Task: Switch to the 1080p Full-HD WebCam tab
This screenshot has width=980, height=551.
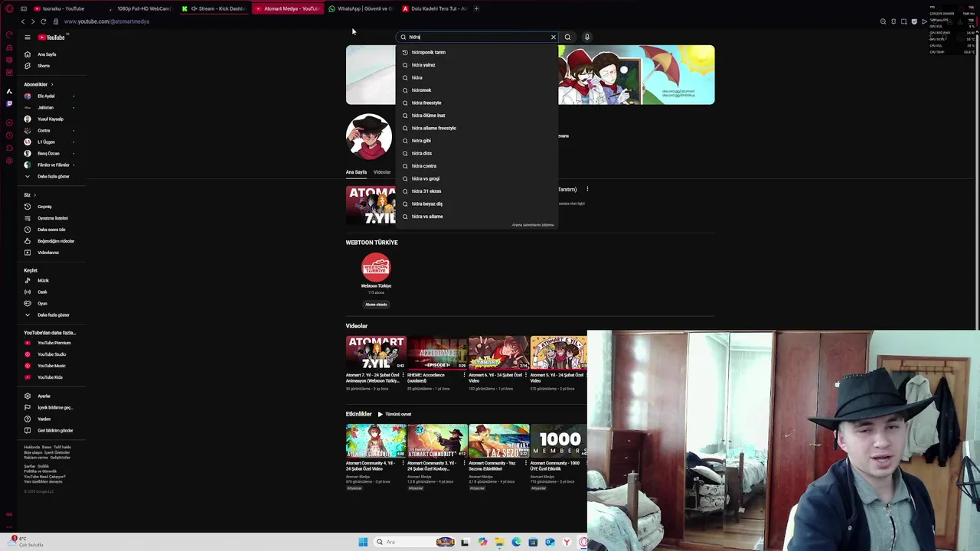Action: pyautogui.click(x=139, y=8)
